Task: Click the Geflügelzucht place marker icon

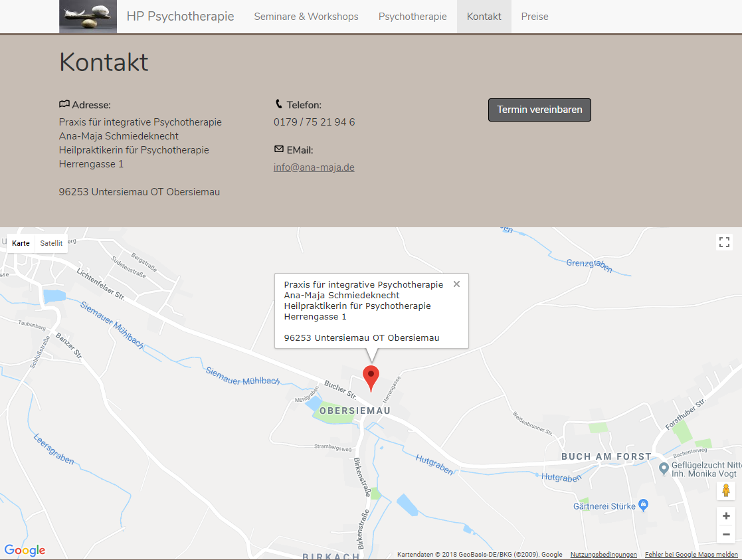Action: pos(664,468)
